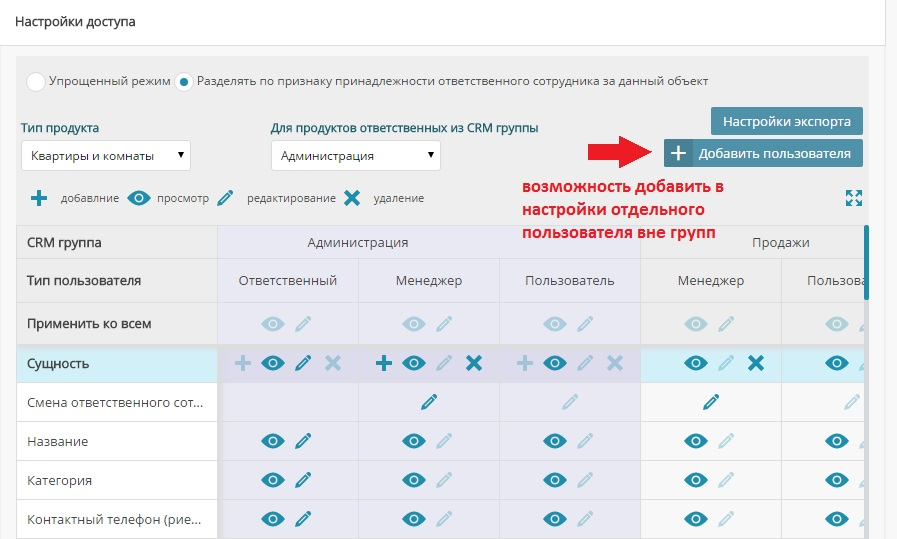
Task: Click the Настройки экспорта button
Action: point(786,121)
